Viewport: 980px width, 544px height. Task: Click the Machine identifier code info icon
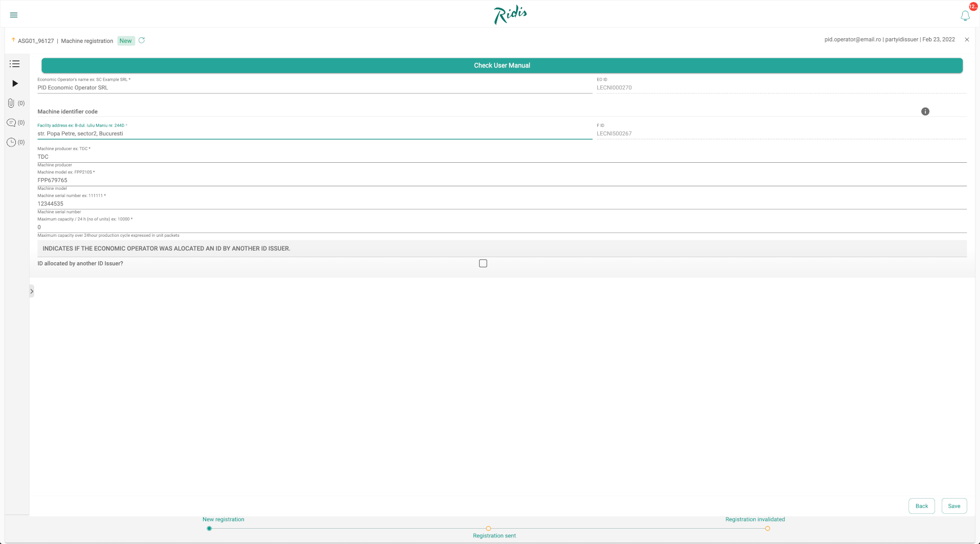coord(925,111)
